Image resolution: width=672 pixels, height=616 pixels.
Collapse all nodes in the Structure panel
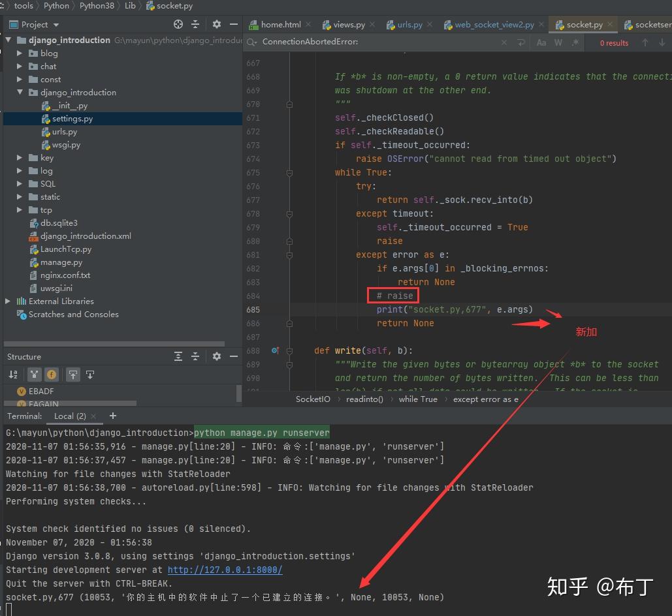pyautogui.click(x=195, y=356)
